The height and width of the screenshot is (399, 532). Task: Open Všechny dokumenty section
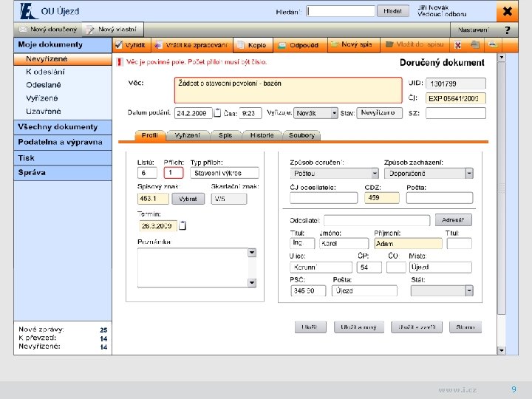[63, 127]
